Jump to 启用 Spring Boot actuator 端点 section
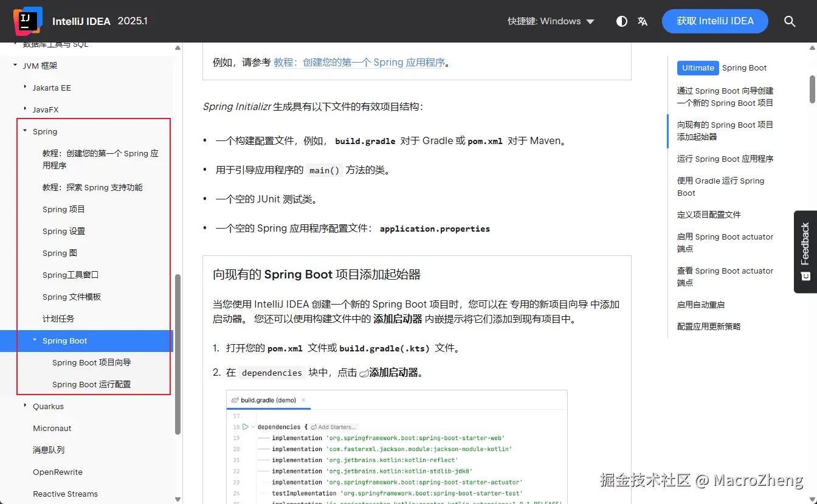 (x=725, y=243)
